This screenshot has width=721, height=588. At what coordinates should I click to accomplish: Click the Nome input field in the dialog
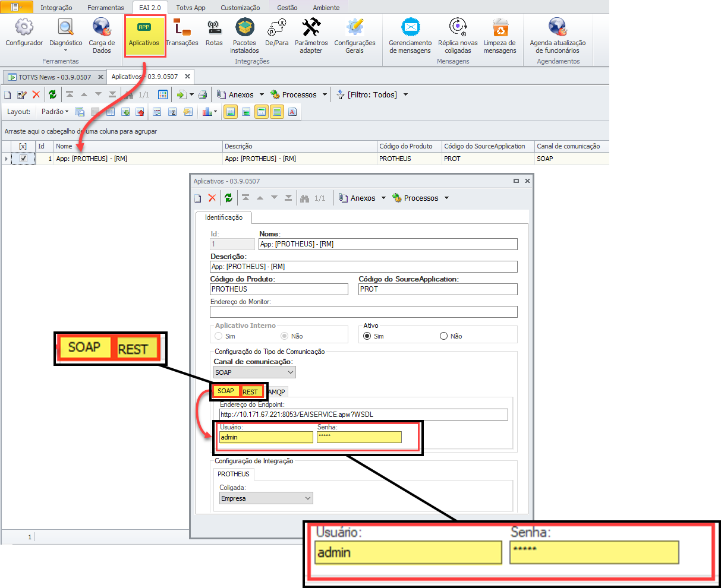point(388,244)
